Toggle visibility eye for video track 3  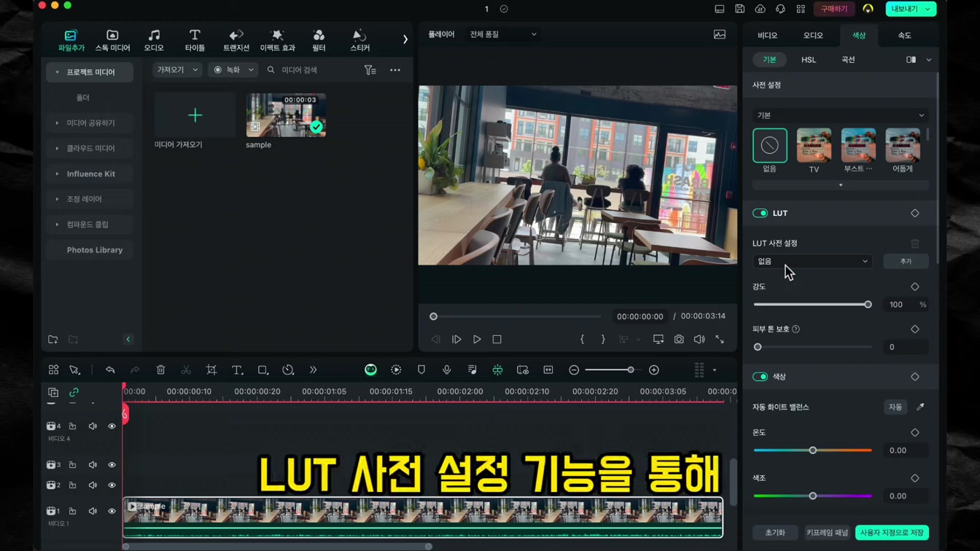click(112, 465)
